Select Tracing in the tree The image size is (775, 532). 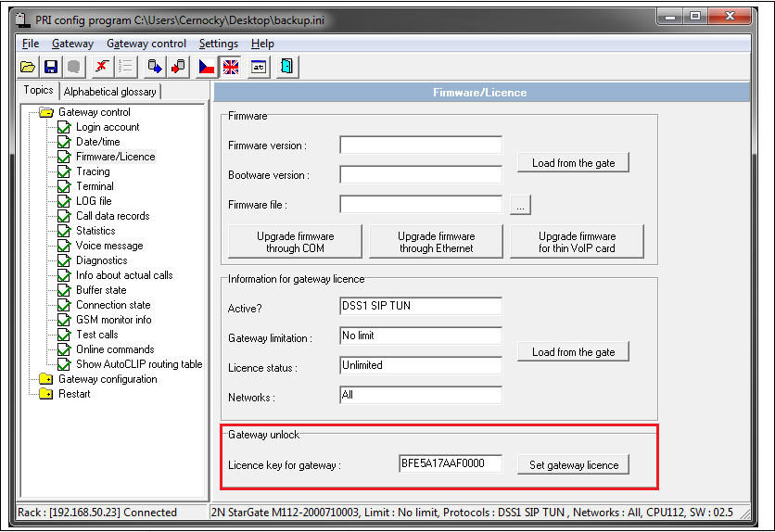[x=93, y=171]
